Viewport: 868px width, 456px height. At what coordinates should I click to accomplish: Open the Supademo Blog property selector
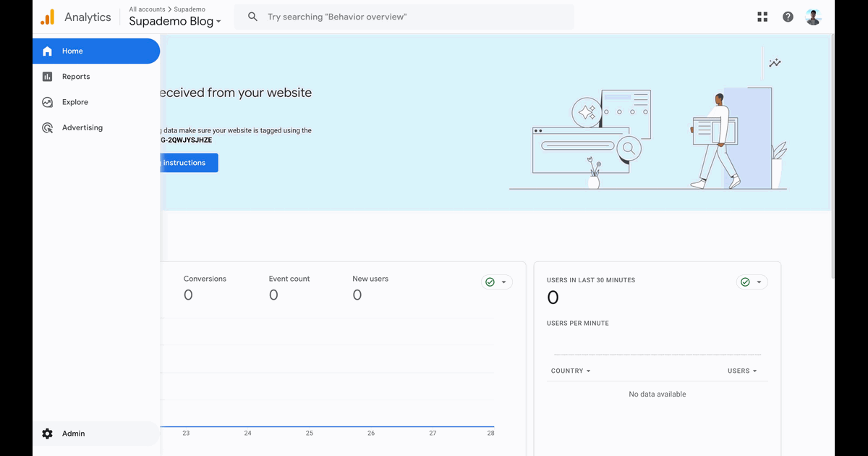point(175,21)
